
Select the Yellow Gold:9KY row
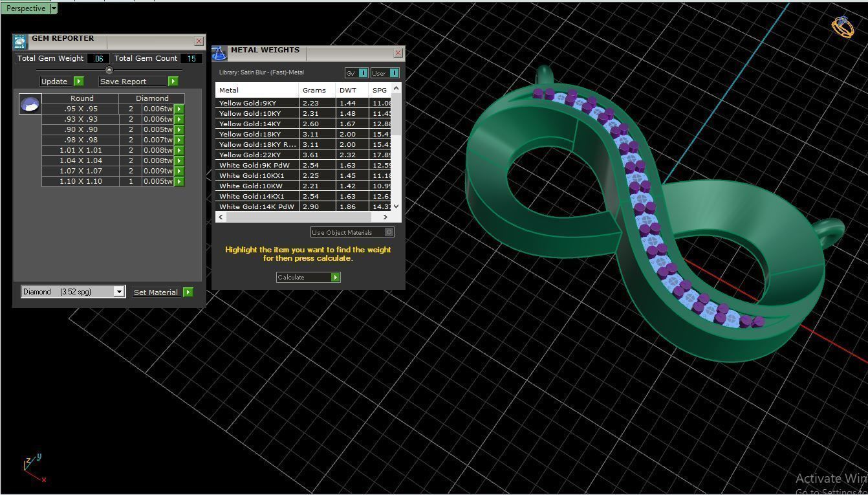point(303,103)
